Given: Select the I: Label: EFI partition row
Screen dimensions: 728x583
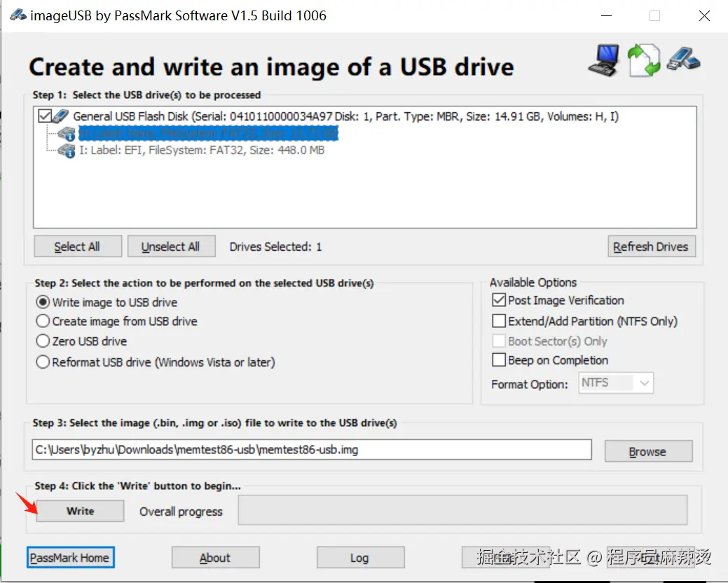Looking at the screenshot, I should pyautogui.click(x=202, y=151).
